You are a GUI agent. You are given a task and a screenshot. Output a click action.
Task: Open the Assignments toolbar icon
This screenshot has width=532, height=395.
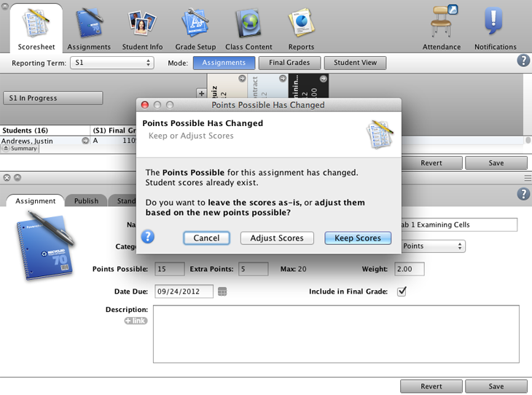[89, 27]
